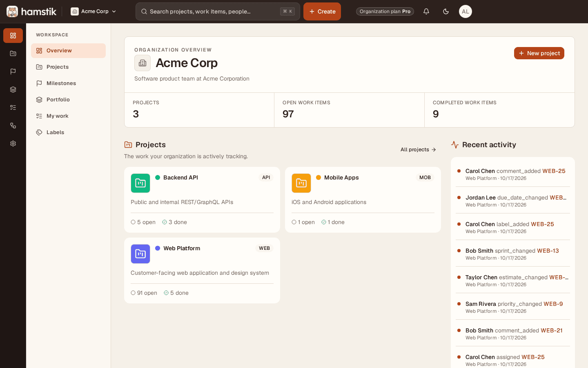Go to My work in sidebar
Image resolution: width=588 pixels, height=368 pixels.
click(x=68, y=116)
